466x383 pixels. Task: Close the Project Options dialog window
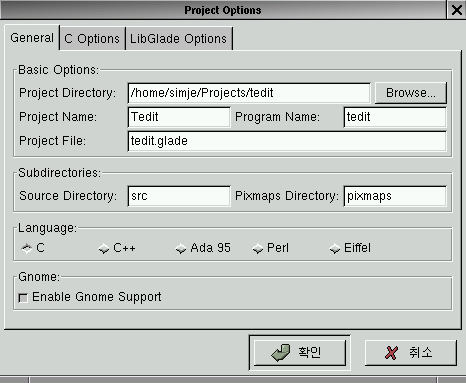[x=456, y=10]
